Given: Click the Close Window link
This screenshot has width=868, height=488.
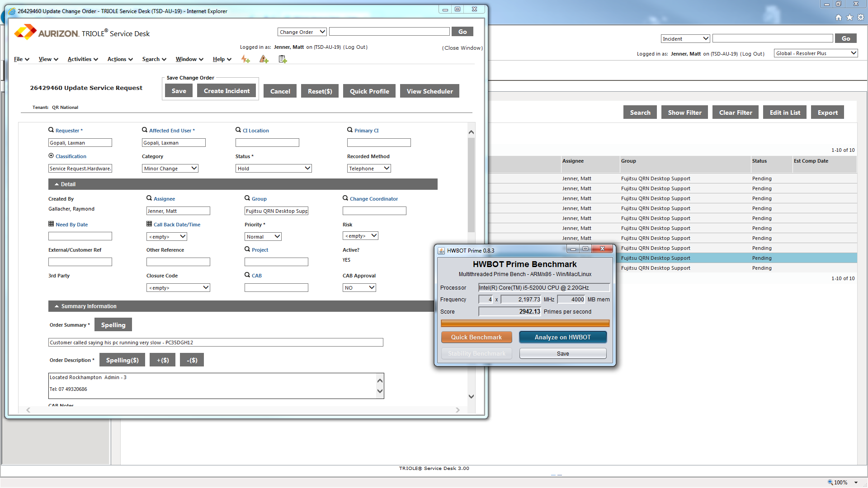Looking at the screenshot, I should point(462,48).
